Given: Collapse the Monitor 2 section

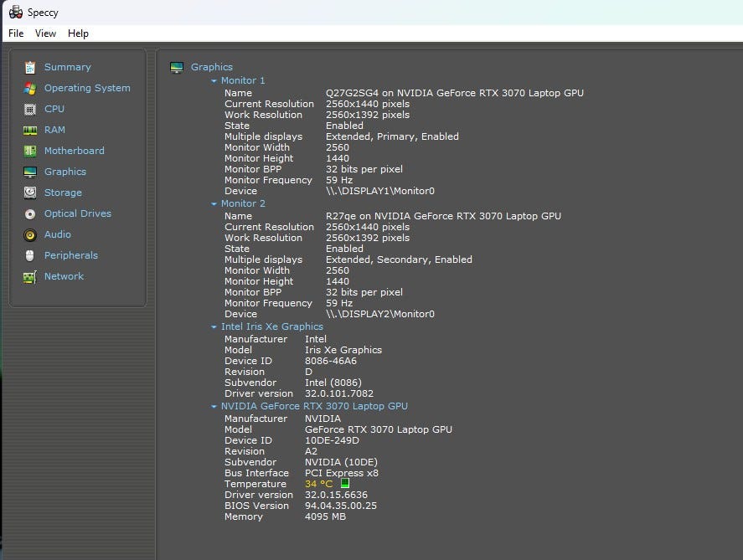Looking at the screenshot, I should 214,204.
